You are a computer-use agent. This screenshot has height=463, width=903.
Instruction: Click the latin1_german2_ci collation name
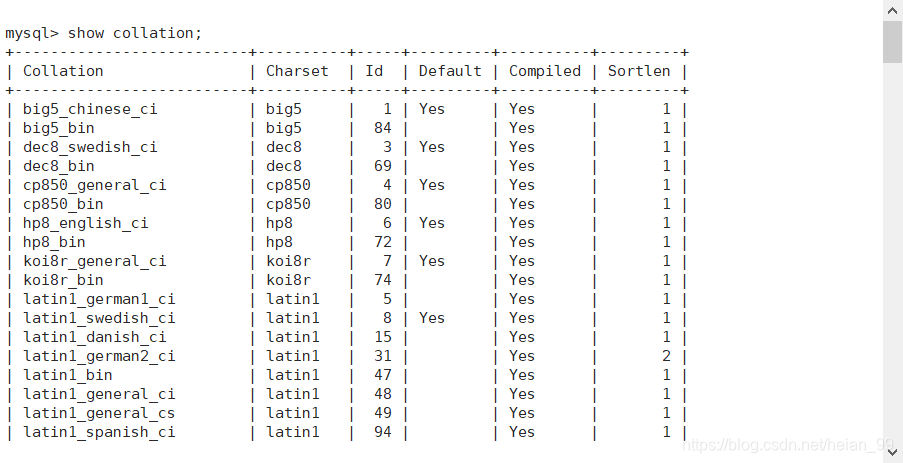pos(99,356)
